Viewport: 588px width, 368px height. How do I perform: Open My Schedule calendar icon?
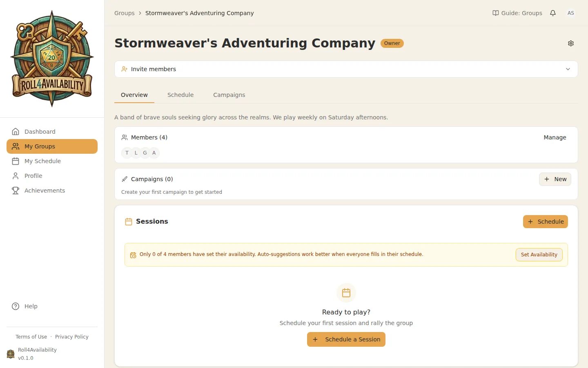click(x=16, y=161)
